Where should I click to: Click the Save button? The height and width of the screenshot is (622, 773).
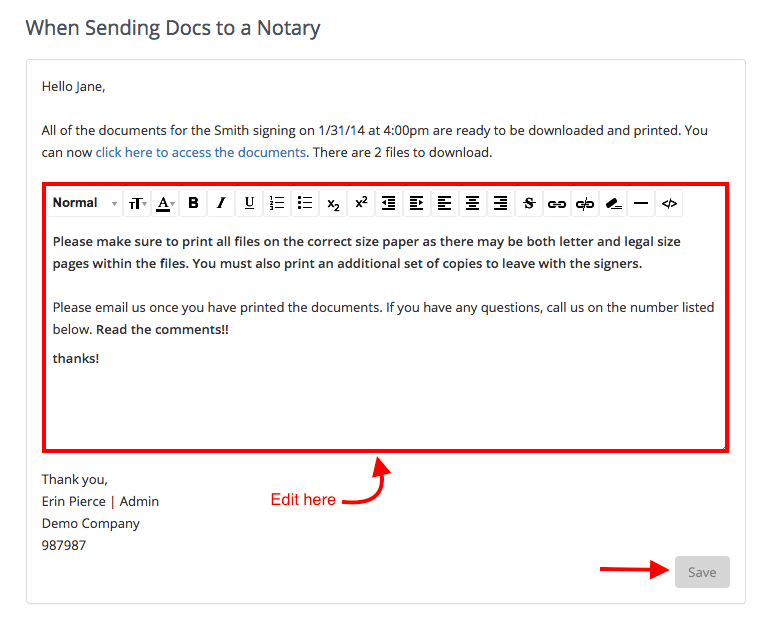pyautogui.click(x=702, y=572)
